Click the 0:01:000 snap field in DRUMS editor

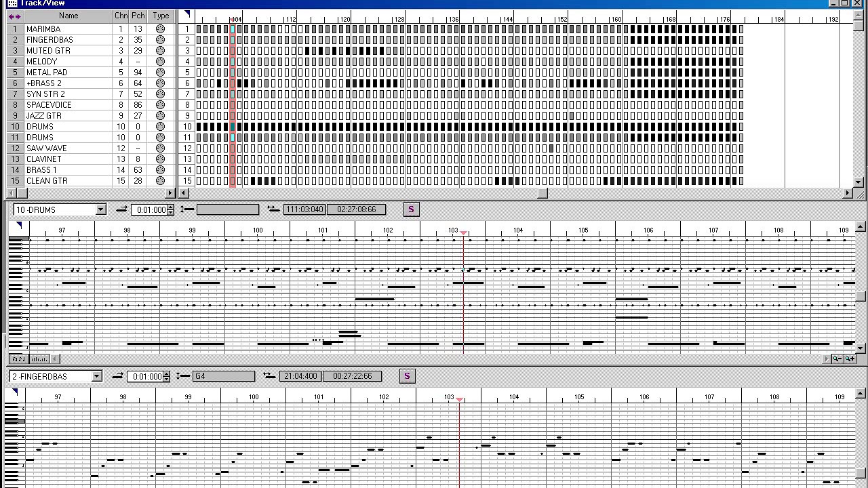click(x=150, y=210)
